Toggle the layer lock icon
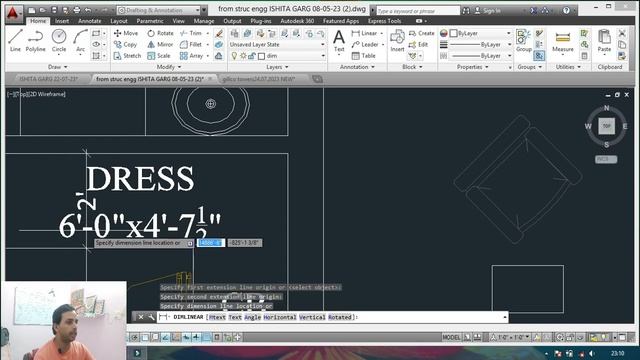Screen dimensions: 640x360 click(251, 56)
